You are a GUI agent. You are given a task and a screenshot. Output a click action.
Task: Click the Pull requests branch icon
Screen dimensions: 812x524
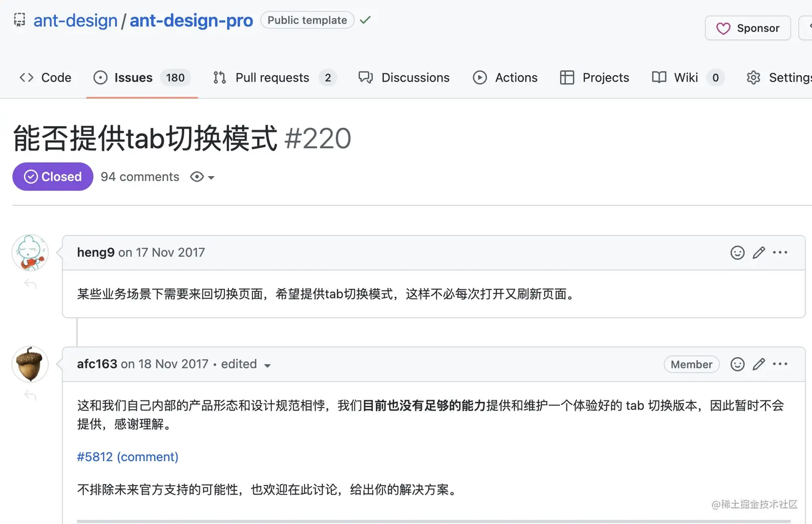219,77
